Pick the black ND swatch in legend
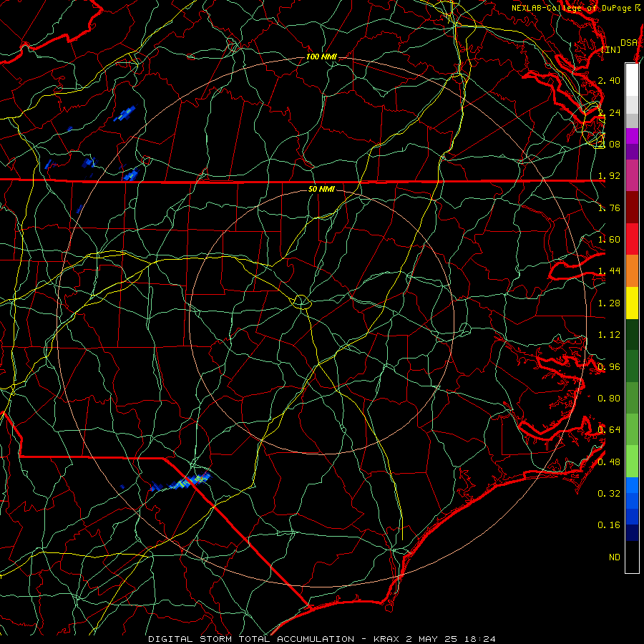This screenshot has width=644, height=644. pos(632,557)
